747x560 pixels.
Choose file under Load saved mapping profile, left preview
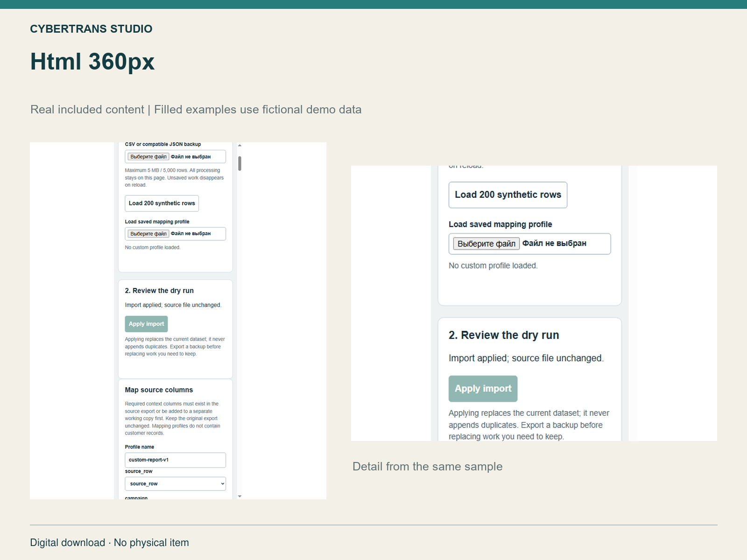pyautogui.click(x=148, y=234)
